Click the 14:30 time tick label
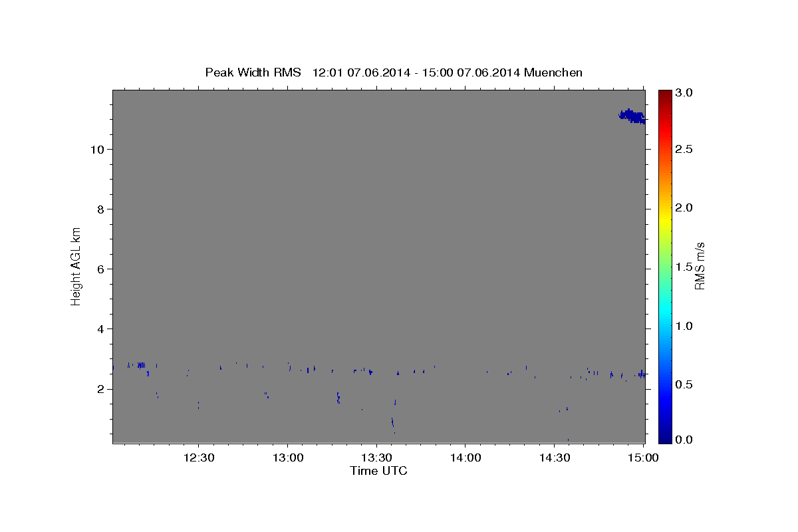This screenshot has width=798, height=532. (555, 458)
